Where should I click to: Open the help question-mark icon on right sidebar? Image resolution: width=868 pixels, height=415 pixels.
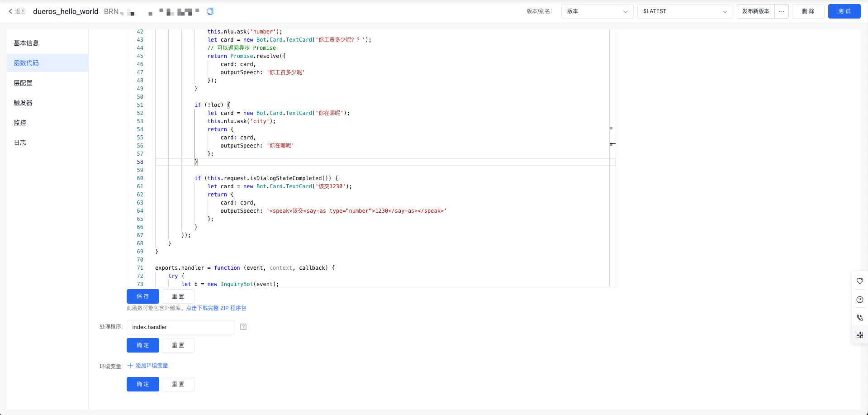point(859,300)
